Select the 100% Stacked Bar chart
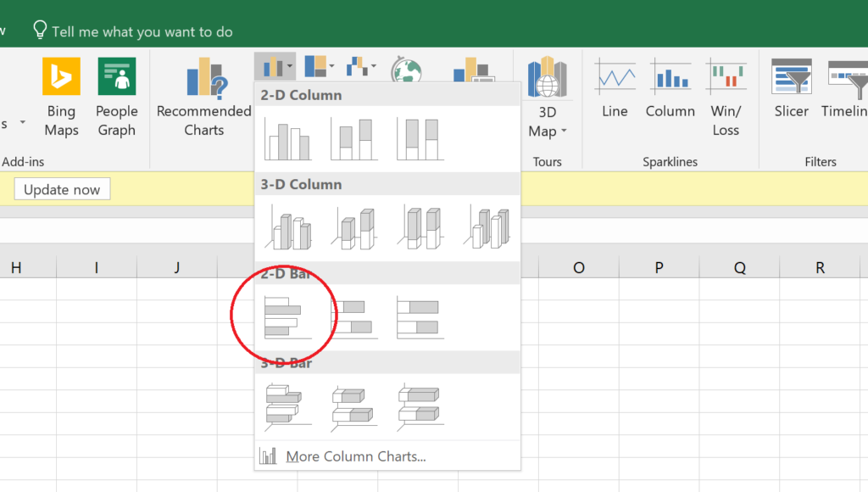Viewport: 868px width, 492px height. (420, 315)
